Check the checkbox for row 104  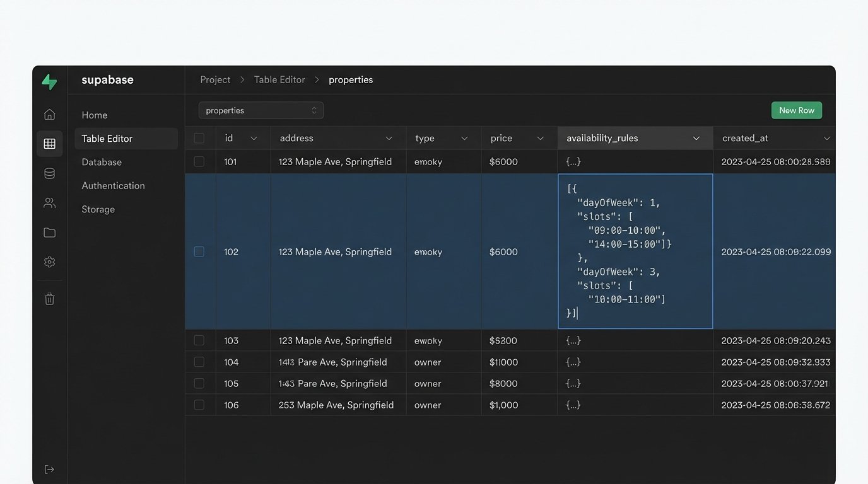pos(199,362)
